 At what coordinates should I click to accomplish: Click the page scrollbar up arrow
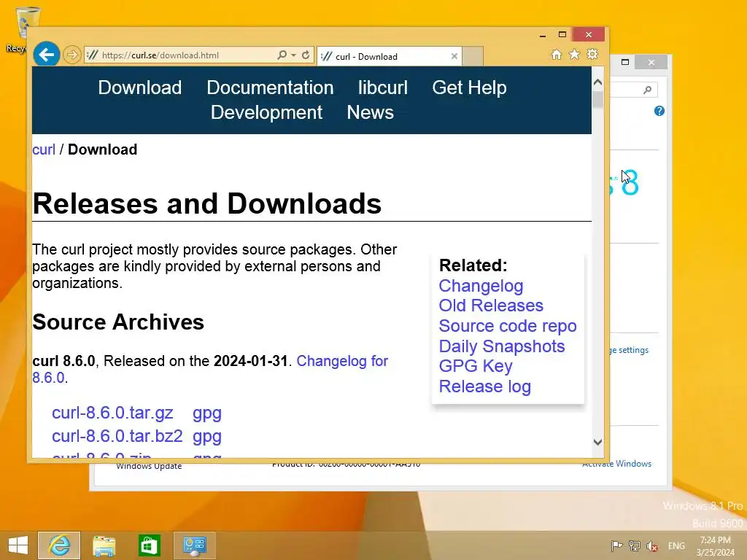(598, 82)
